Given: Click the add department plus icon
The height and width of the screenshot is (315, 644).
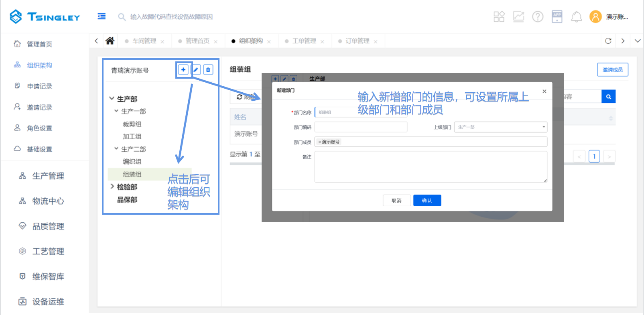Looking at the screenshot, I should (x=183, y=70).
